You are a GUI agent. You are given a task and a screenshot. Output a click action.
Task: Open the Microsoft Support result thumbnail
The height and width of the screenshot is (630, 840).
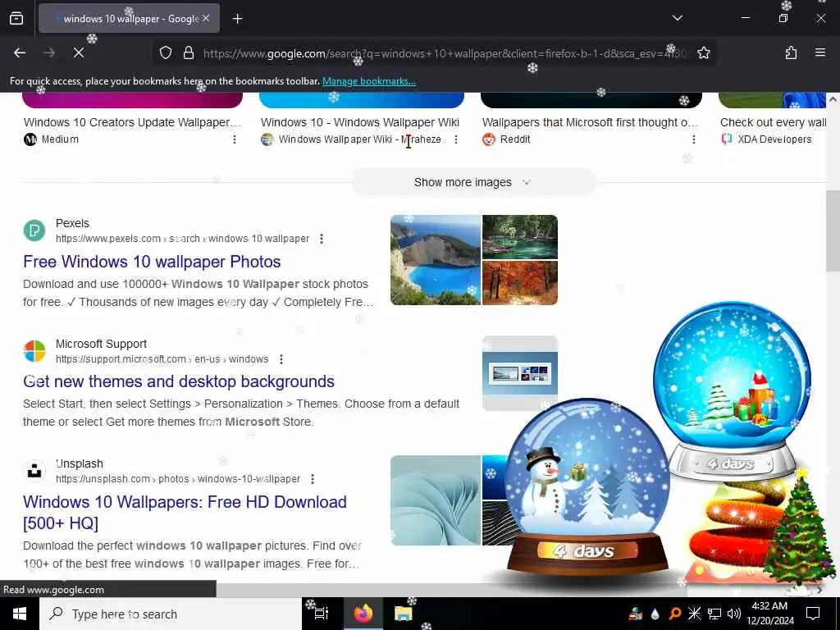tap(519, 373)
